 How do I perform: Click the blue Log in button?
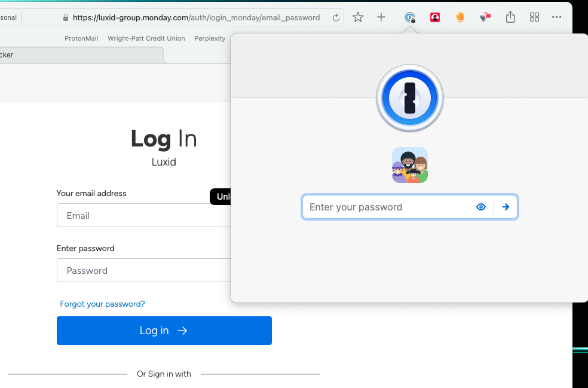pyautogui.click(x=164, y=331)
